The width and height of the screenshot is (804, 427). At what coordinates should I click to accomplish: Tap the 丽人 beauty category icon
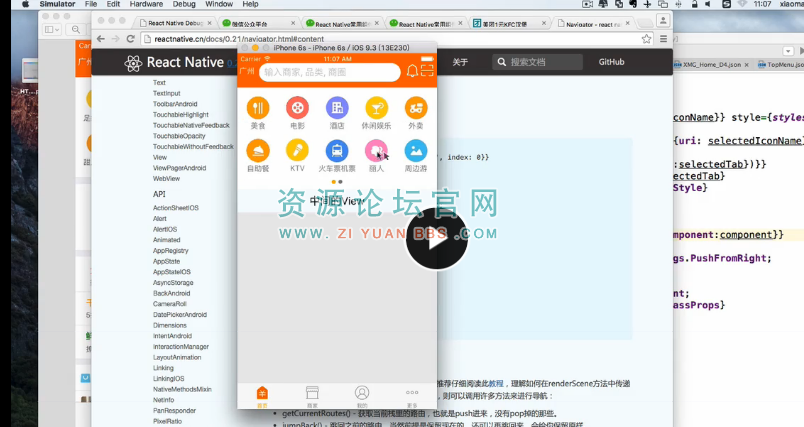376,151
